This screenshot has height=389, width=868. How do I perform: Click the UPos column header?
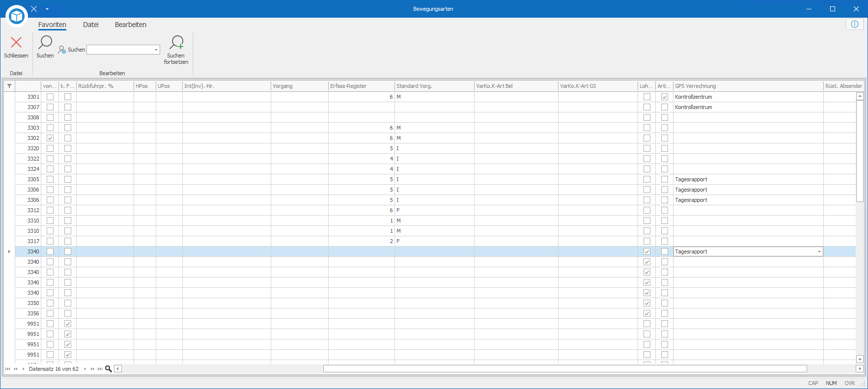(169, 86)
